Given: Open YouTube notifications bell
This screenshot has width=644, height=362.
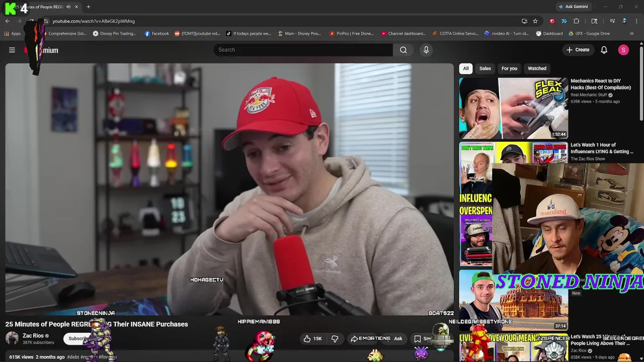Looking at the screenshot, I should click(604, 50).
